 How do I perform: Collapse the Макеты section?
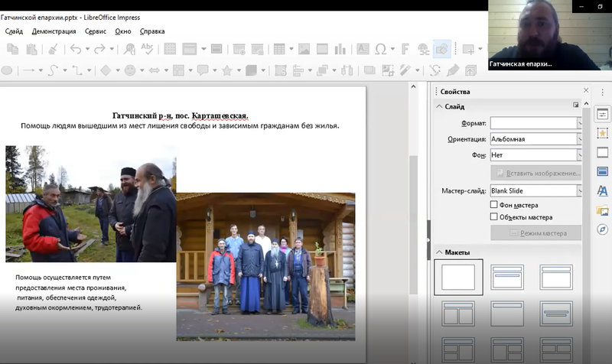click(439, 252)
